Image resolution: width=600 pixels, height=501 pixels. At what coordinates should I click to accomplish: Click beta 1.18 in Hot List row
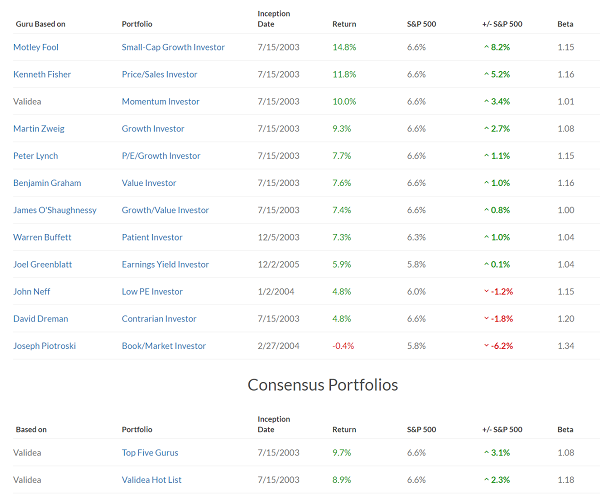pos(566,480)
